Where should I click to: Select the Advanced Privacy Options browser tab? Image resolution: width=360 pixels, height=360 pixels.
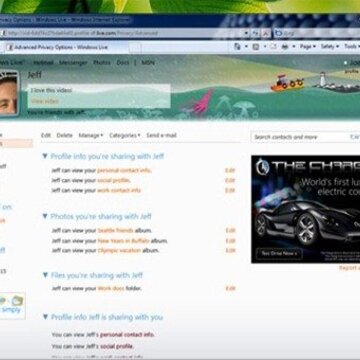(x=66, y=47)
